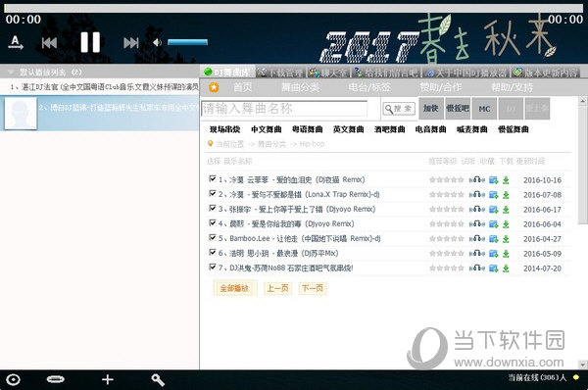Click the plus add icon in bottom bar

[x=108, y=379]
